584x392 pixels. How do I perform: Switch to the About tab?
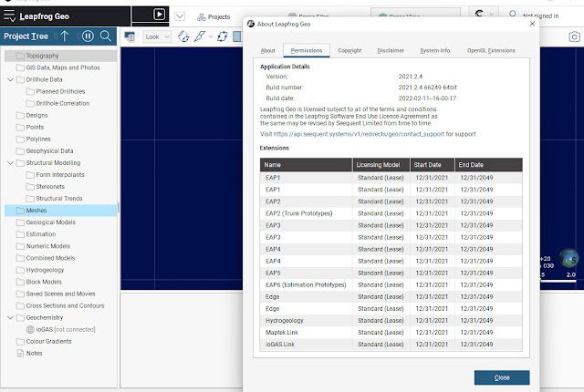267,50
